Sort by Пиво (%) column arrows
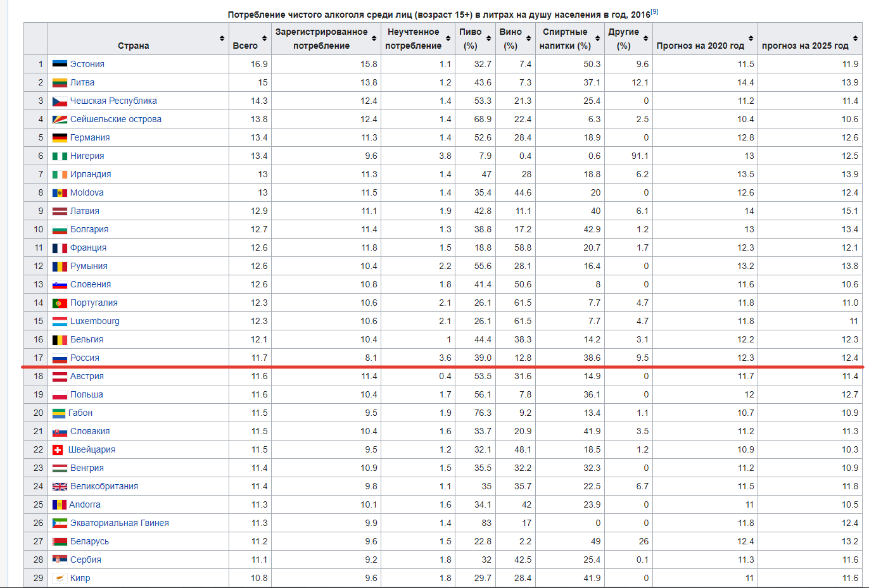 point(488,39)
